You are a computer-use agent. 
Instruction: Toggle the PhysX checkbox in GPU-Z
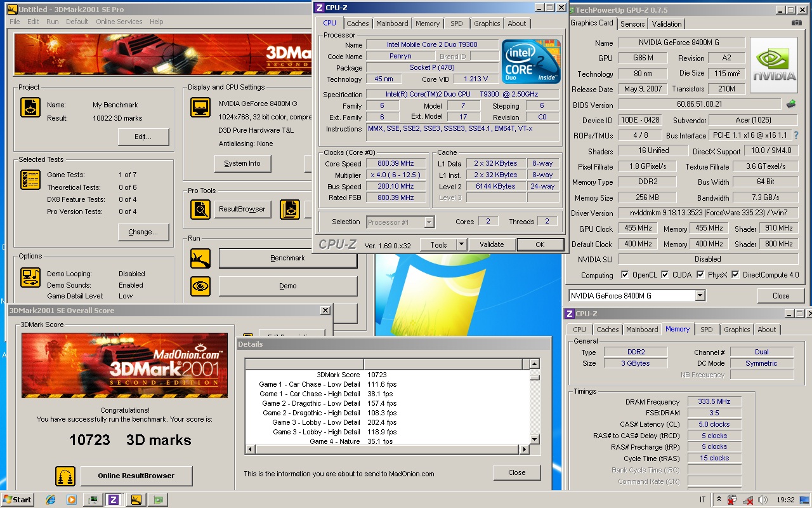(700, 275)
